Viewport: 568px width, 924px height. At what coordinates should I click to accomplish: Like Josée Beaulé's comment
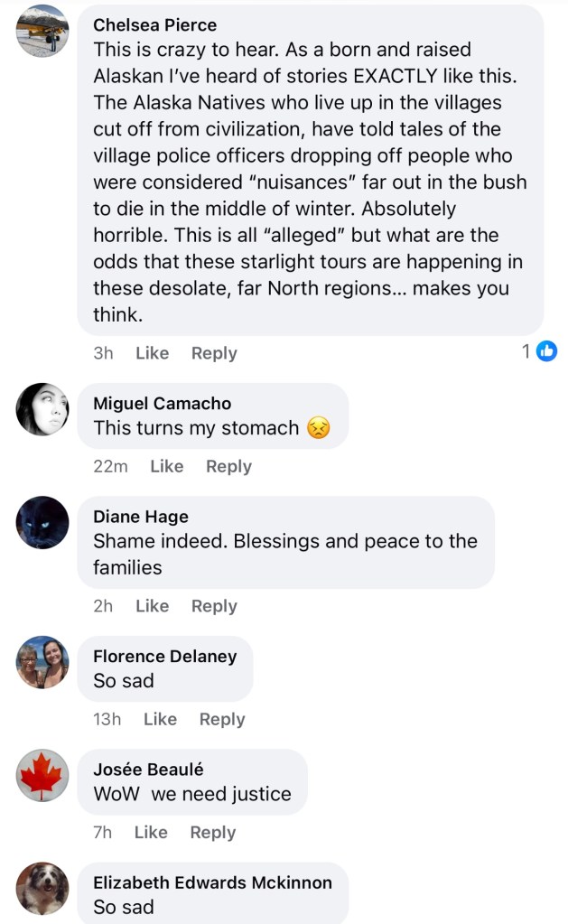(x=151, y=832)
